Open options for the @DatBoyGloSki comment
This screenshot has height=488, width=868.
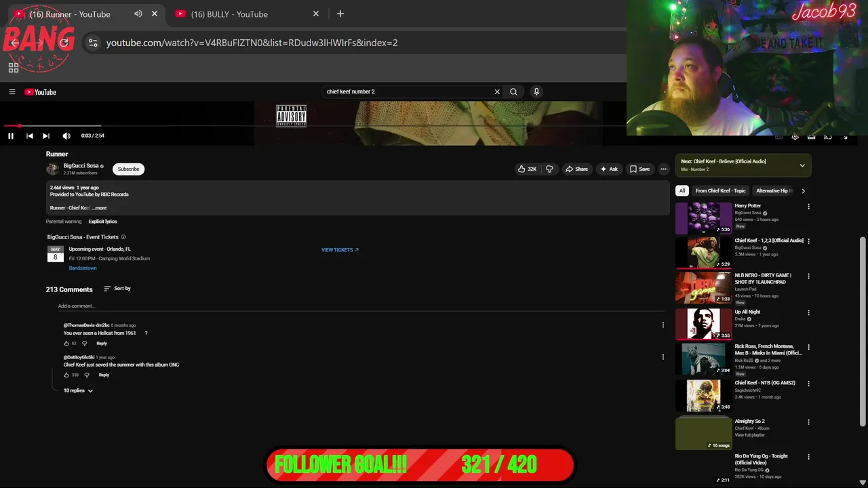pos(663,357)
